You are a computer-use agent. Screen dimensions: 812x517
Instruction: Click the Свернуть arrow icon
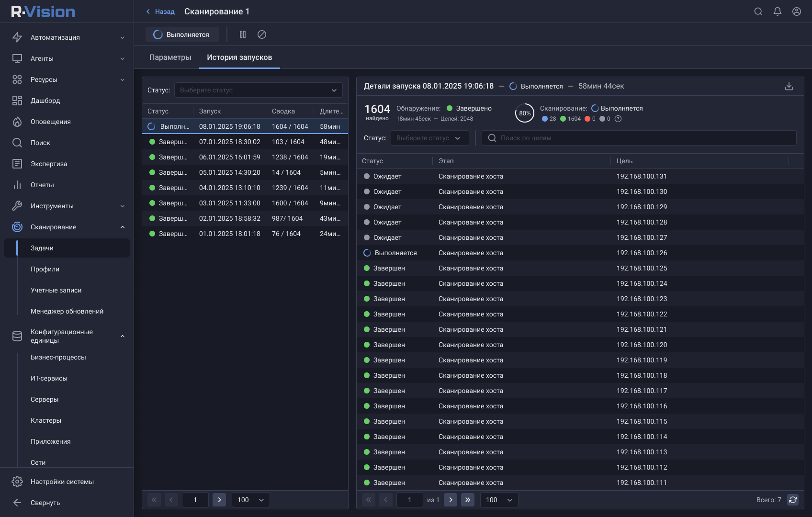17,503
